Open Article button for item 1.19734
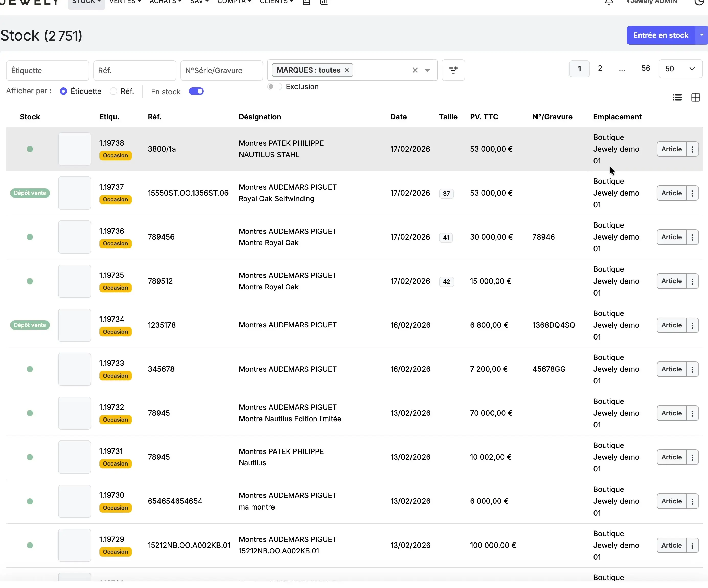Screen dimensions: 708x588 [671, 325]
